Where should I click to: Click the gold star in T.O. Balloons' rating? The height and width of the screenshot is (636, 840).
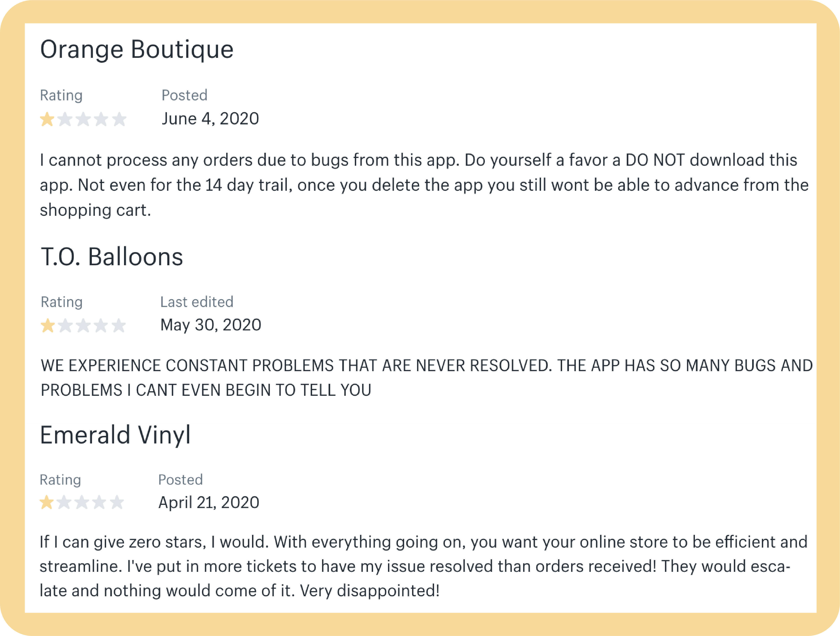[48, 326]
